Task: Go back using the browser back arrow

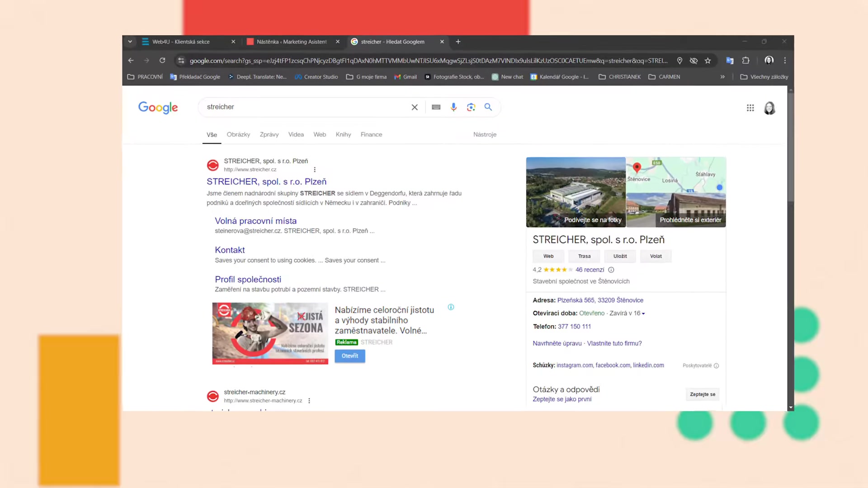Action: click(x=131, y=60)
